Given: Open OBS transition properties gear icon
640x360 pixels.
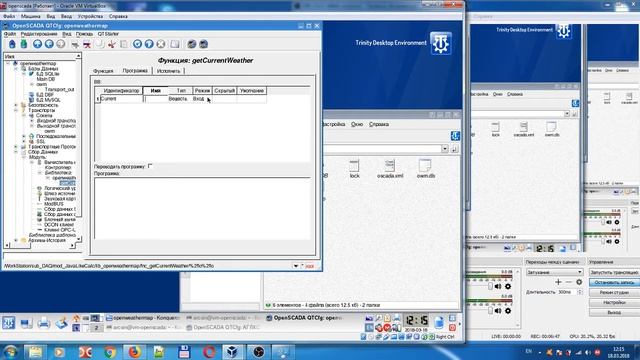Looking at the screenshot, I should pos(579,282).
